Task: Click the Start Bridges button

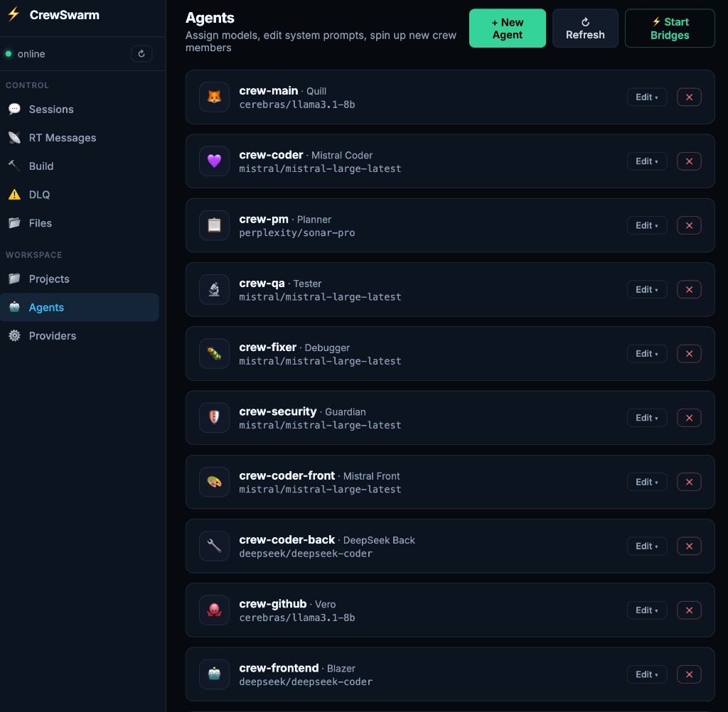Action: pyautogui.click(x=669, y=28)
